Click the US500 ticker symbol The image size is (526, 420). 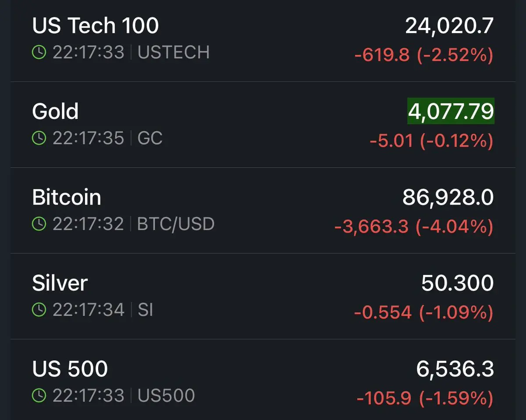coord(166,396)
